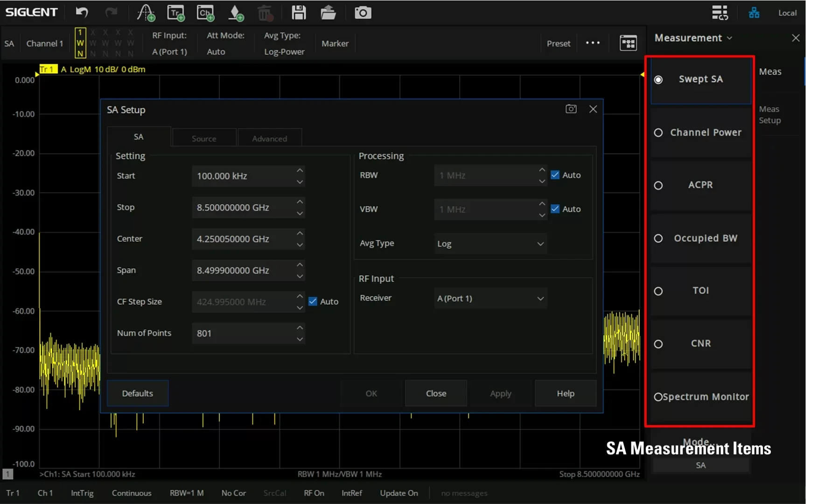Open the Advanced tab
The height and width of the screenshot is (504, 839).
click(x=269, y=139)
